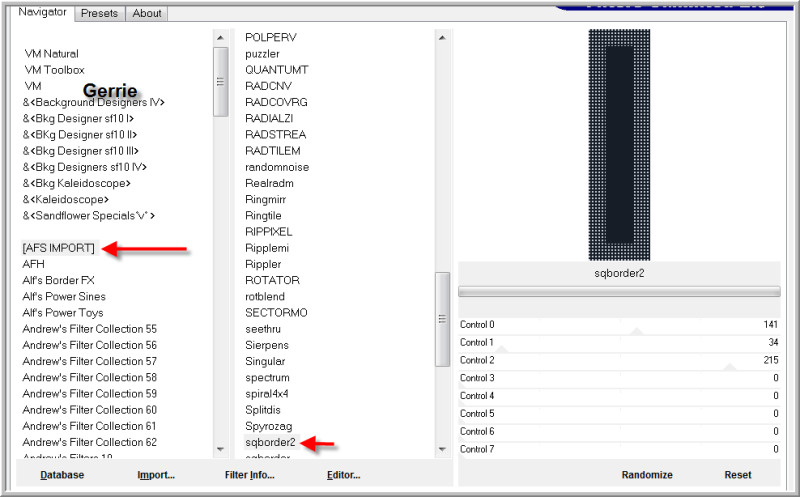Select &<BKg Designer sf10 II> category

[80, 135]
